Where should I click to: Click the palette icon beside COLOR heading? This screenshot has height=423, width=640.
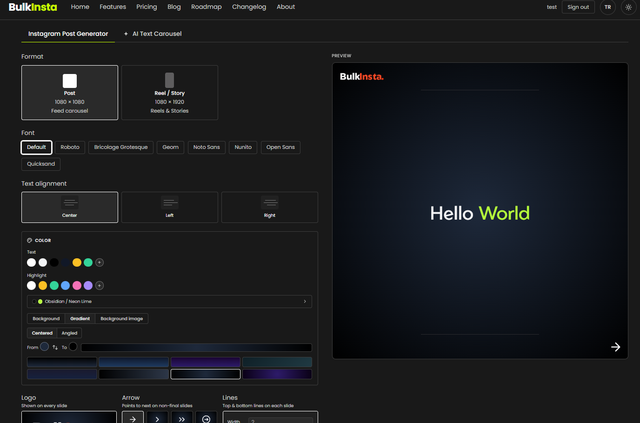tap(29, 240)
